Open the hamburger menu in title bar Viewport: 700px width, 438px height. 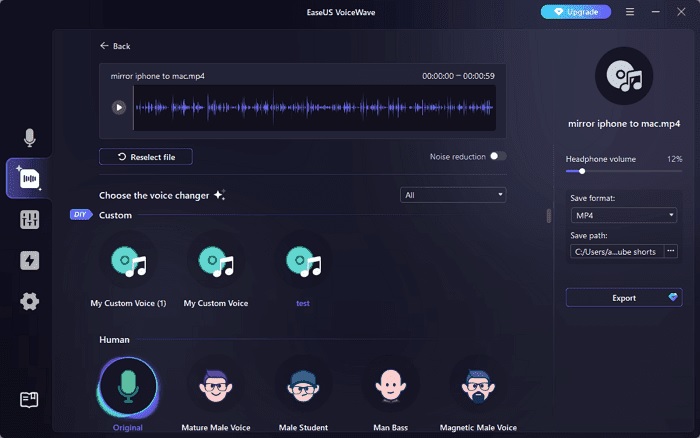coord(629,12)
